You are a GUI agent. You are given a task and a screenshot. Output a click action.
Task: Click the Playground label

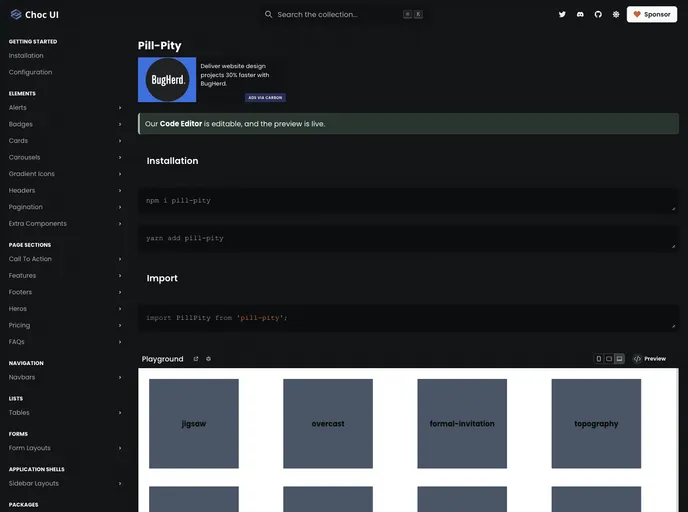pyautogui.click(x=162, y=359)
